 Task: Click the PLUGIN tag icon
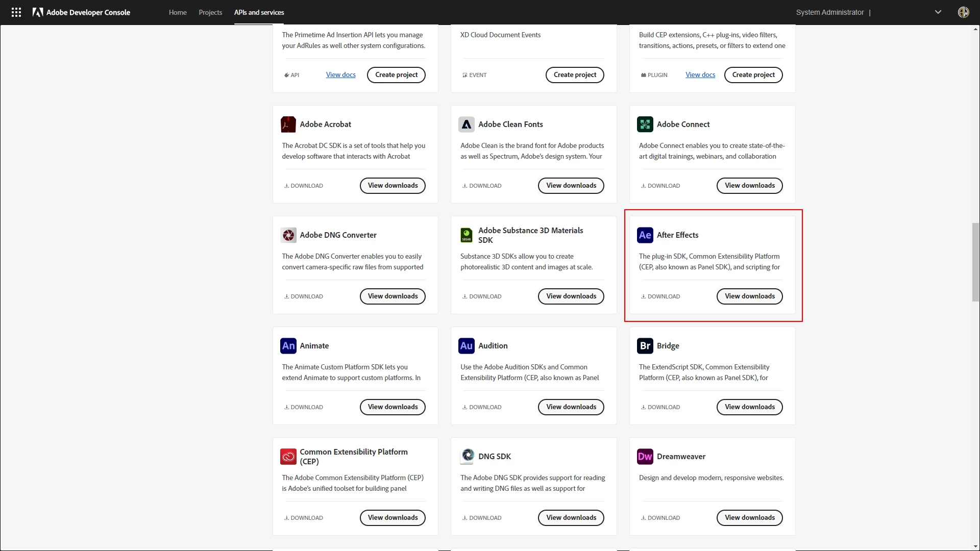[643, 75]
